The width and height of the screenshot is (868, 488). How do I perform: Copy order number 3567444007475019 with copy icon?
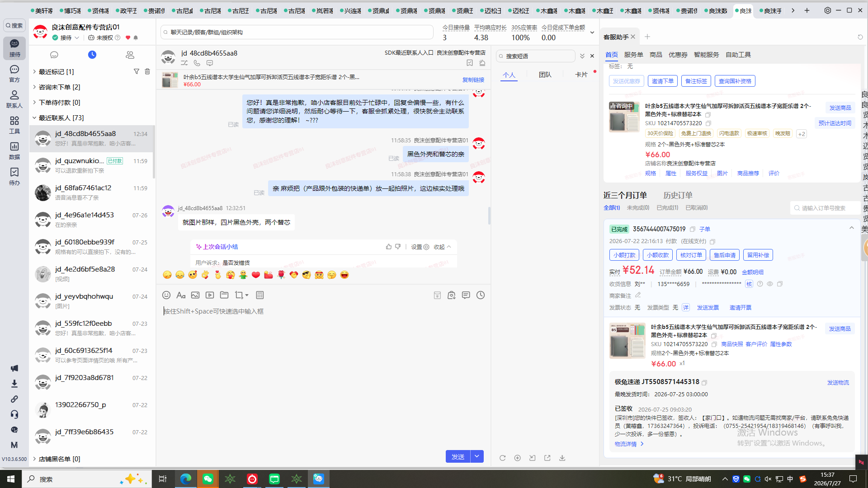click(x=693, y=229)
